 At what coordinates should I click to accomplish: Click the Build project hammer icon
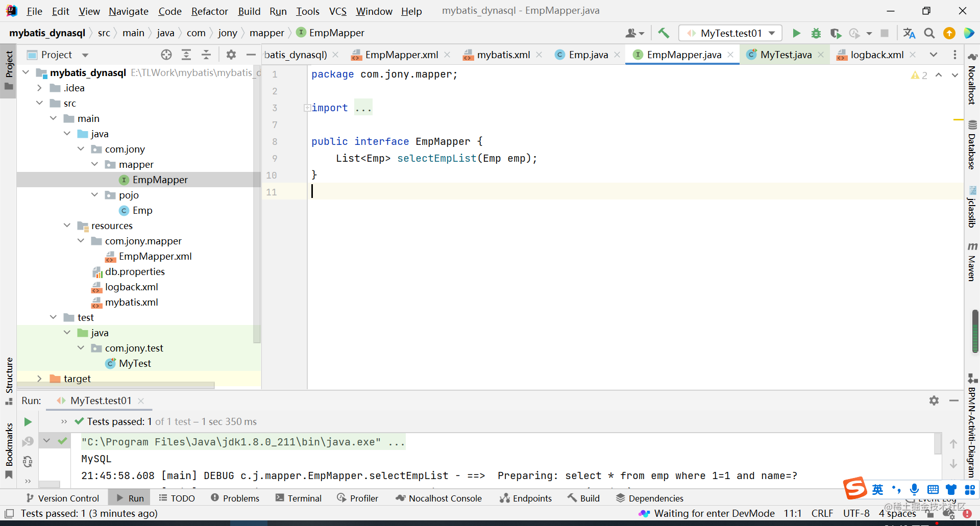click(664, 33)
